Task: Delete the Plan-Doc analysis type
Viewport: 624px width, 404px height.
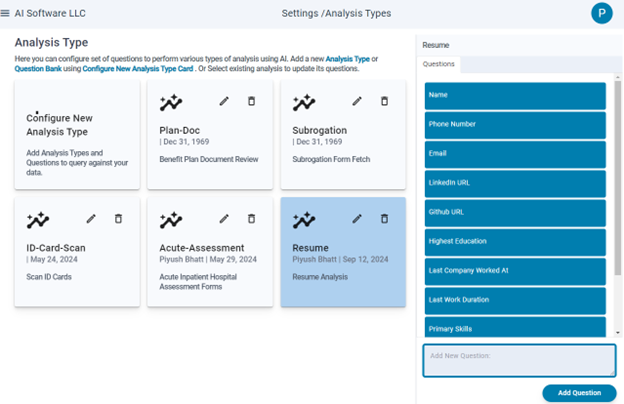Action: [252, 101]
